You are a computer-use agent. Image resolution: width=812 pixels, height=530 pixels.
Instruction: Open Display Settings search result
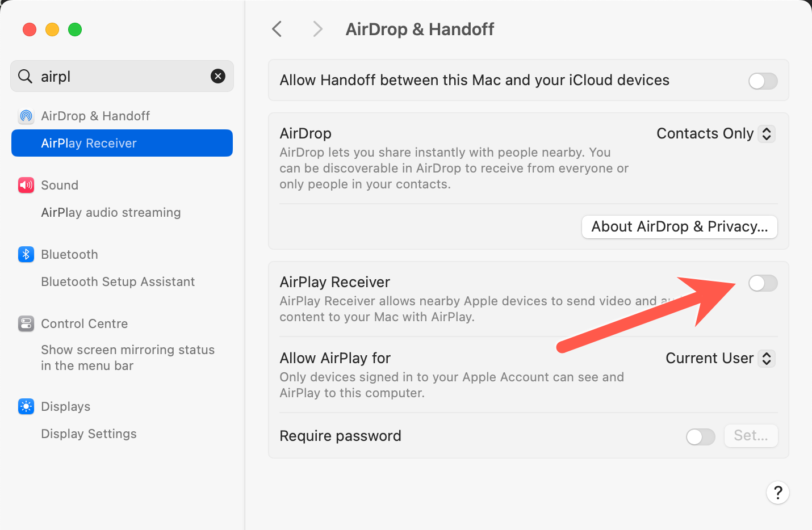(x=89, y=434)
